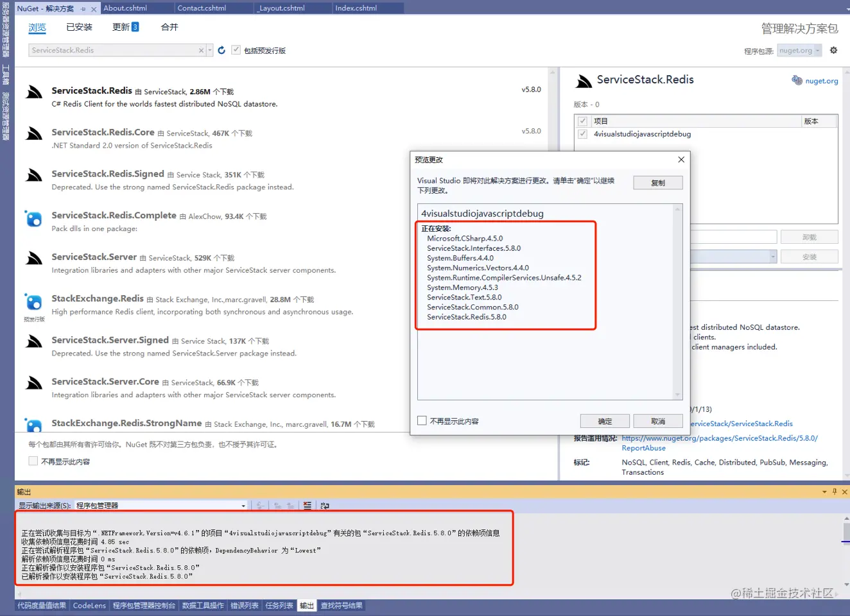Click the package list vertical scrollbar

click(553, 250)
